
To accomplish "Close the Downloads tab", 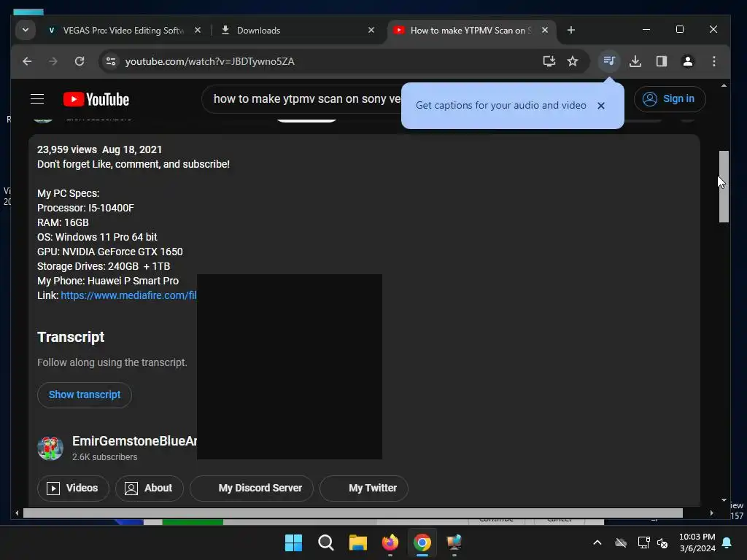I will point(371,30).
